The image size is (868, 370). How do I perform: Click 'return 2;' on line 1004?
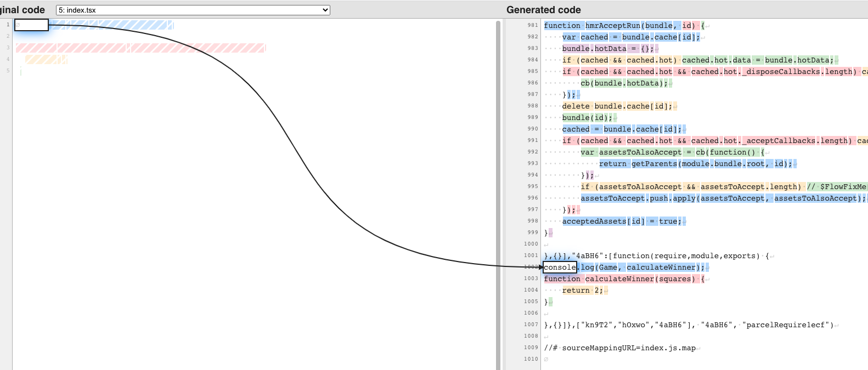[x=583, y=291]
